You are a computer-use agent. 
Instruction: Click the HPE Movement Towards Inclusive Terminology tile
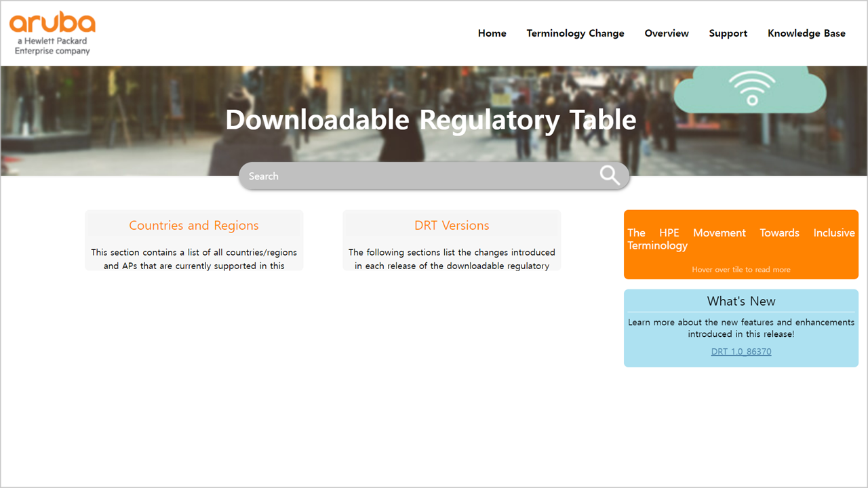pos(741,244)
